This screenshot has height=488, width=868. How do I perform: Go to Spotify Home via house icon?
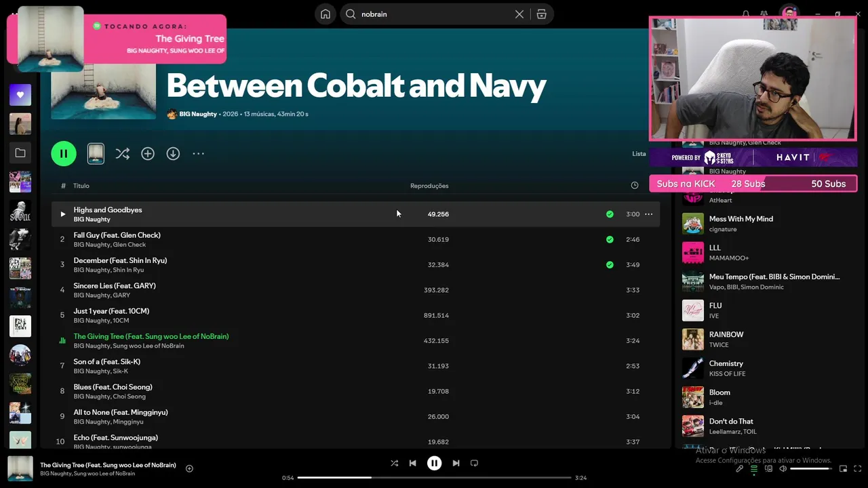point(325,14)
